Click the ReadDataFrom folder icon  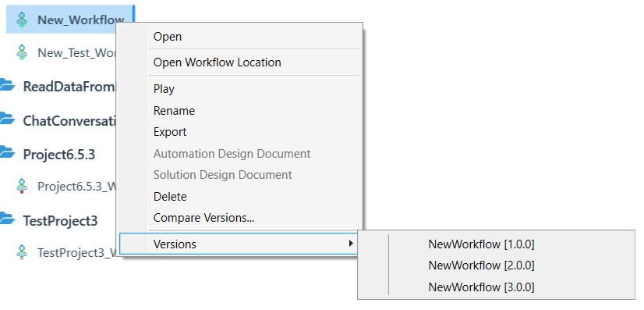(6, 86)
